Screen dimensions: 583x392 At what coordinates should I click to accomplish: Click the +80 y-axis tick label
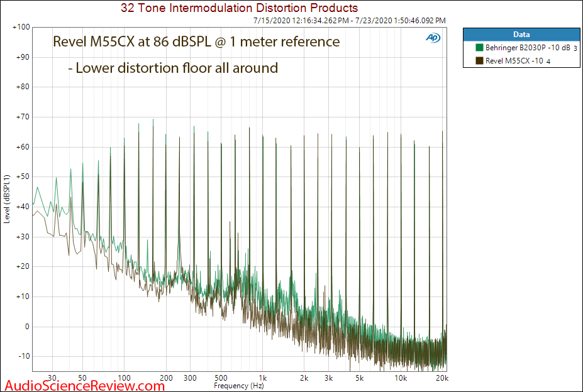[22, 87]
